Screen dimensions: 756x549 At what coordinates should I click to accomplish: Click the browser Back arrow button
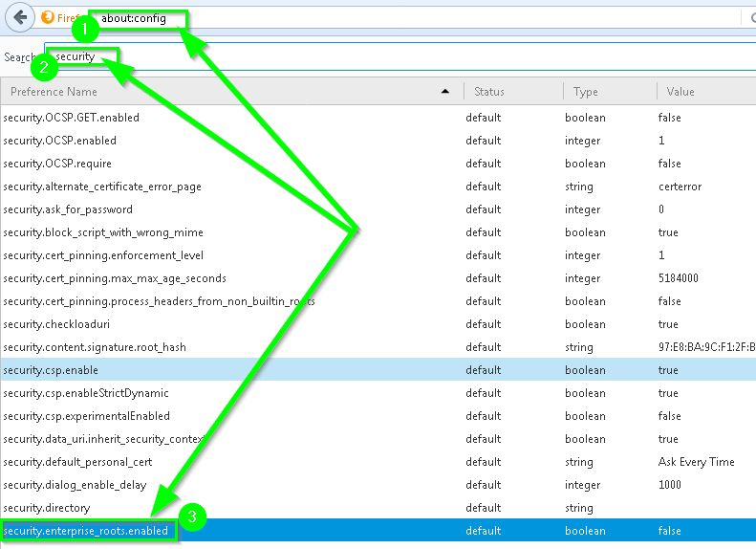coord(20,18)
